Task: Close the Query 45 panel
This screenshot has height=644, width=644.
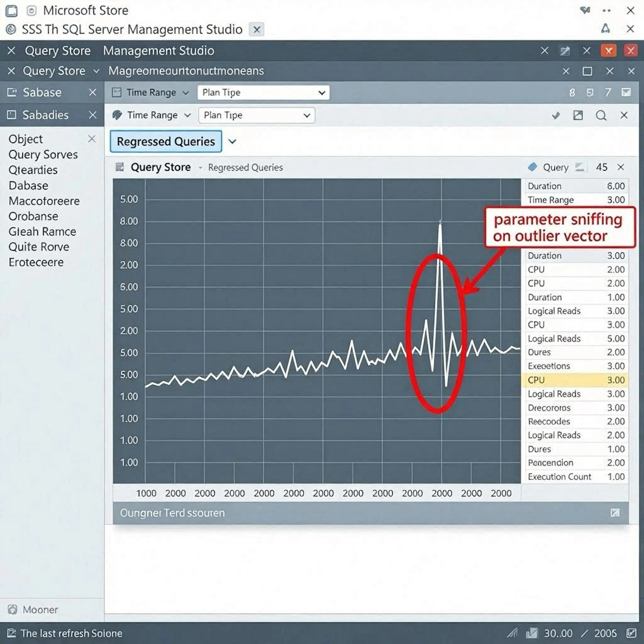Action: point(620,167)
